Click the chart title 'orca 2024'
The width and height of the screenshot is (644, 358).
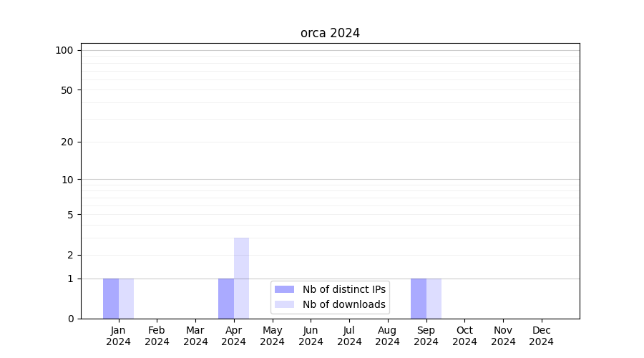coord(330,33)
